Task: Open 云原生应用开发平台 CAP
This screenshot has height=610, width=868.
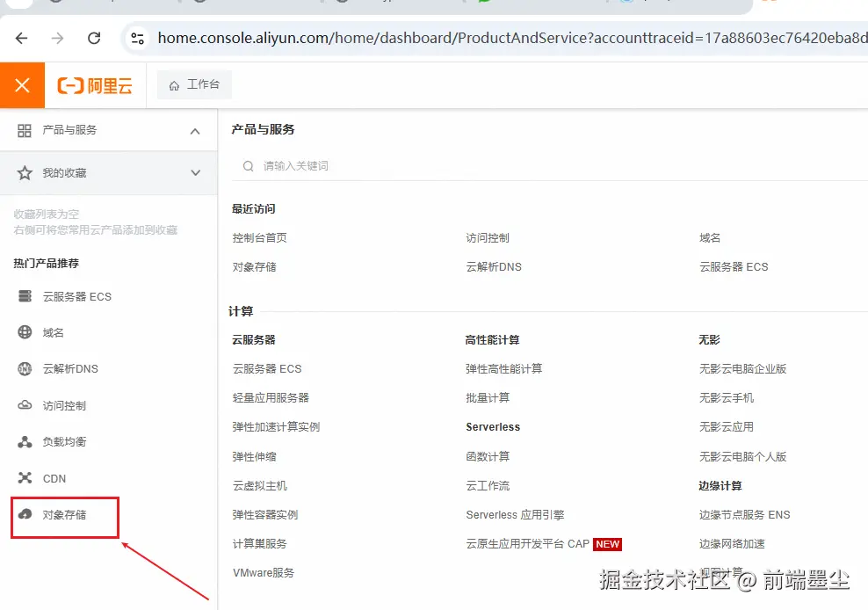Action: (x=527, y=544)
